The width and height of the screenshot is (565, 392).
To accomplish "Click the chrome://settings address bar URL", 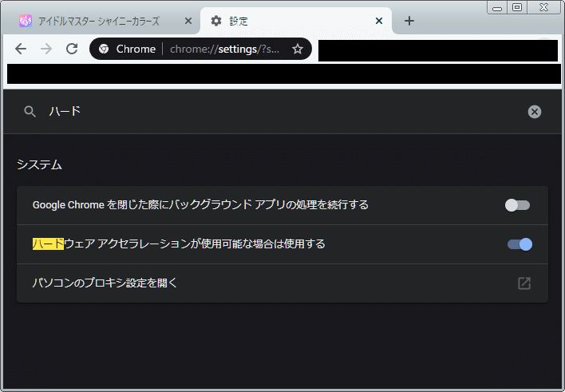I will pos(224,49).
